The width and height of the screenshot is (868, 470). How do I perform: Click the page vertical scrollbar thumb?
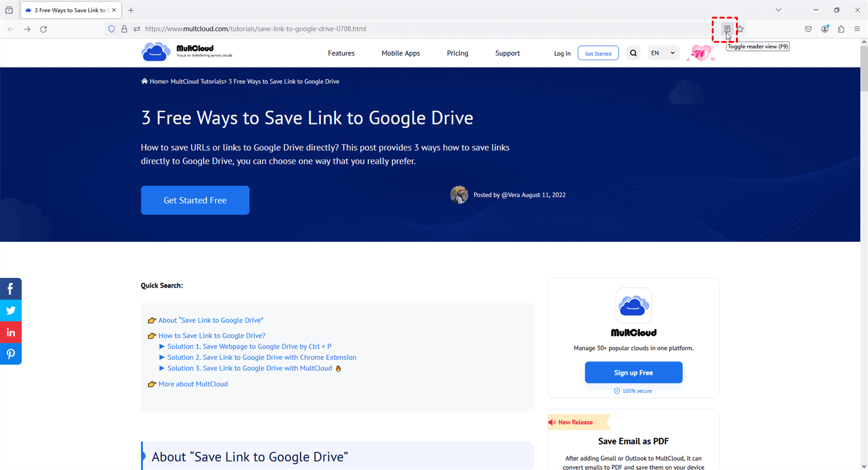click(864, 68)
